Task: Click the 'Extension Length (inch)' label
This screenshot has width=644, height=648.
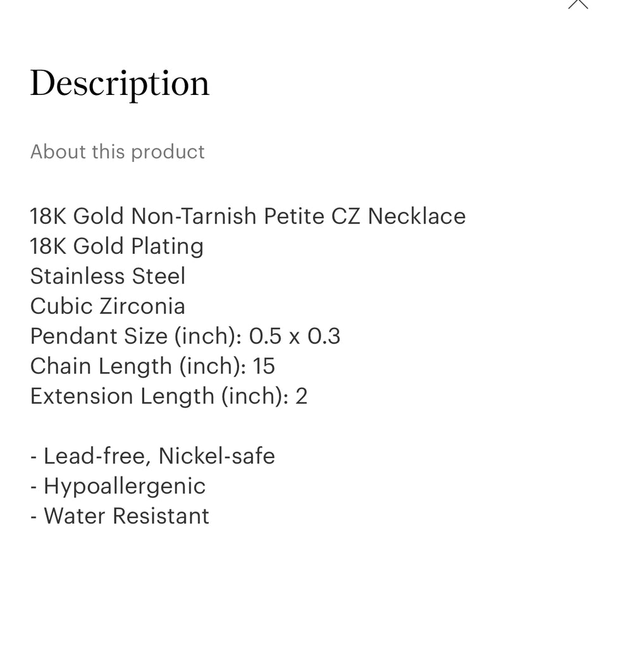Action: [158, 396]
